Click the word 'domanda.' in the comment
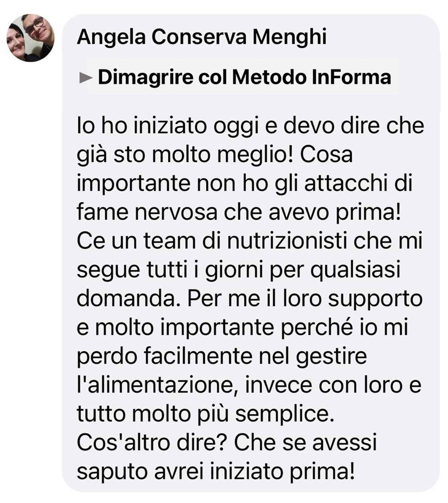The width and height of the screenshot is (448, 503). pyautogui.click(x=130, y=298)
